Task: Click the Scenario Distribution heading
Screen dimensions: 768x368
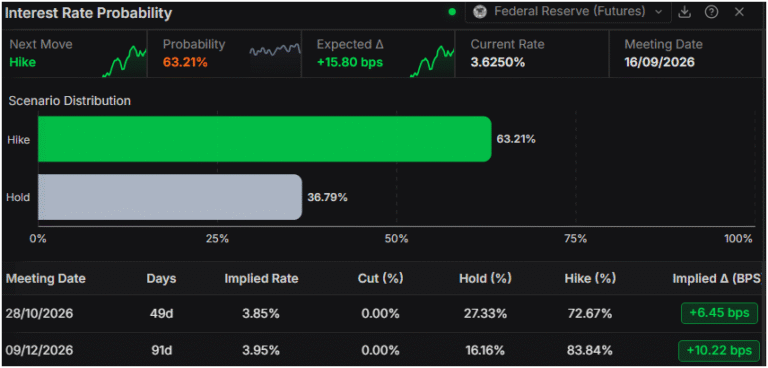Action: pyautogui.click(x=70, y=101)
